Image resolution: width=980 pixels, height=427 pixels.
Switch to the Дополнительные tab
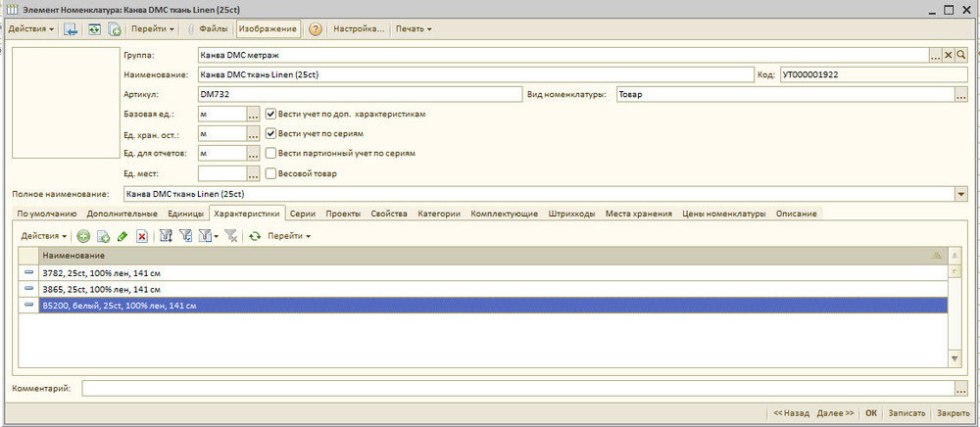(x=122, y=213)
